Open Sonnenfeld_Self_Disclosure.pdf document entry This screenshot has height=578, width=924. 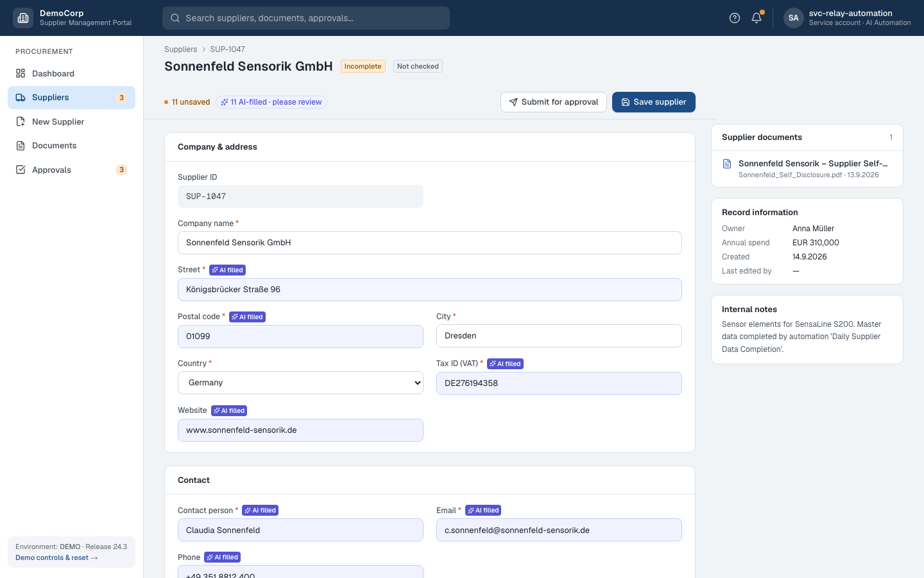pyautogui.click(x=807, y=169)
